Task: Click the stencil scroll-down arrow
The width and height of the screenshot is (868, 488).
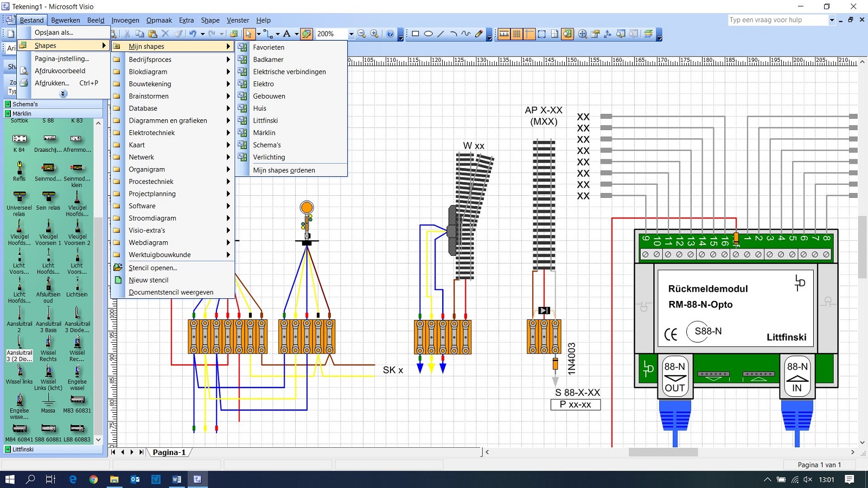Action: 98,440
